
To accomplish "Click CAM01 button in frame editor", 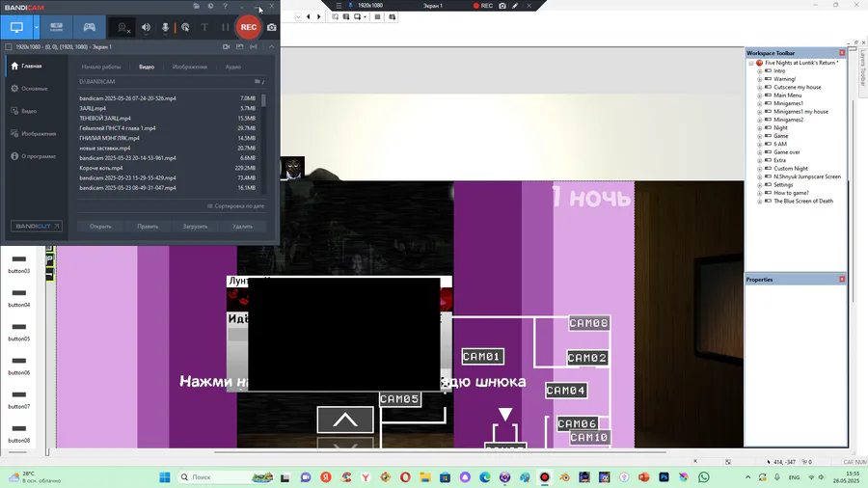I will point(483,357).
